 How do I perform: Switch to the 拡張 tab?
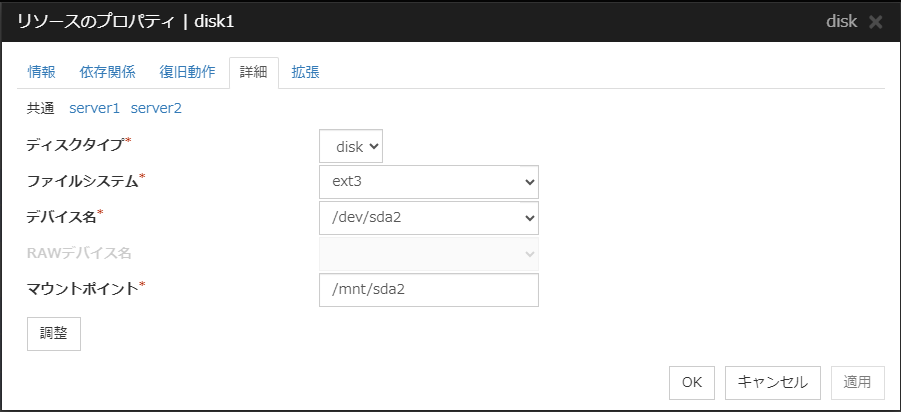(x=305, y=72)
